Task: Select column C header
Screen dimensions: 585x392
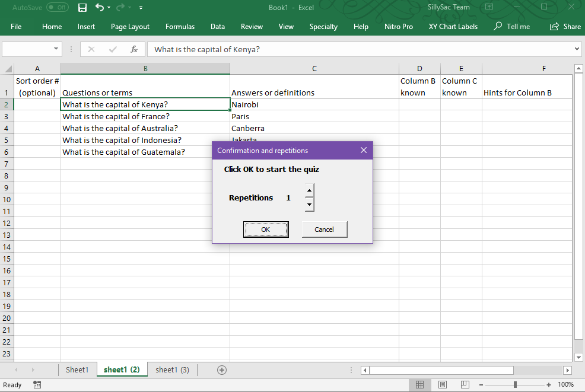Action: [314, 69]
